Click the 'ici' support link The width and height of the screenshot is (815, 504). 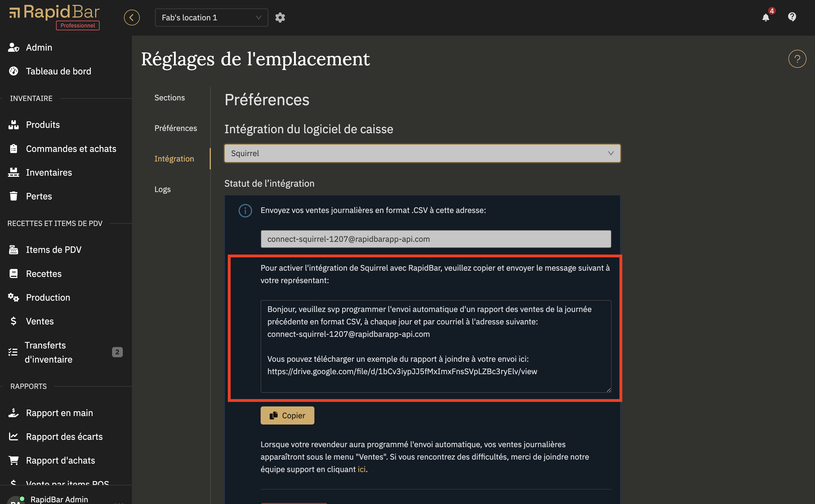point(361,469)
